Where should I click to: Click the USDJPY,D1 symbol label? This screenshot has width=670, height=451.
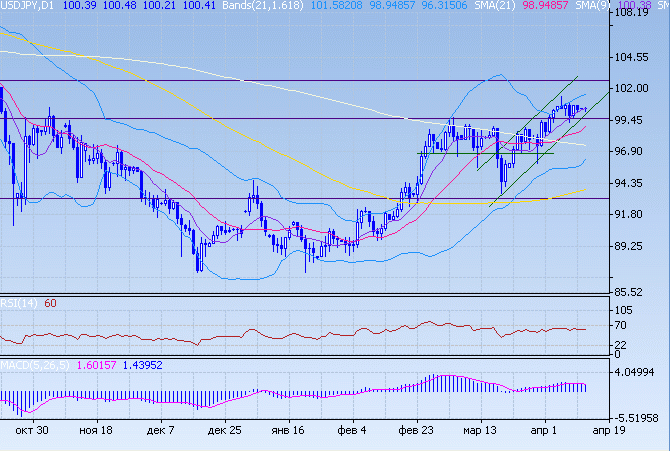(28, 6)
